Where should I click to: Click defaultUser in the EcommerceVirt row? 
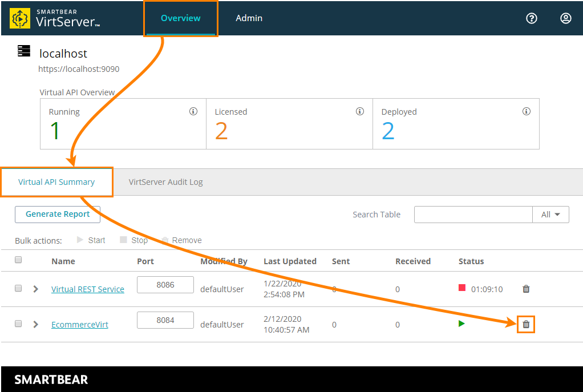(x=222, y=324)
